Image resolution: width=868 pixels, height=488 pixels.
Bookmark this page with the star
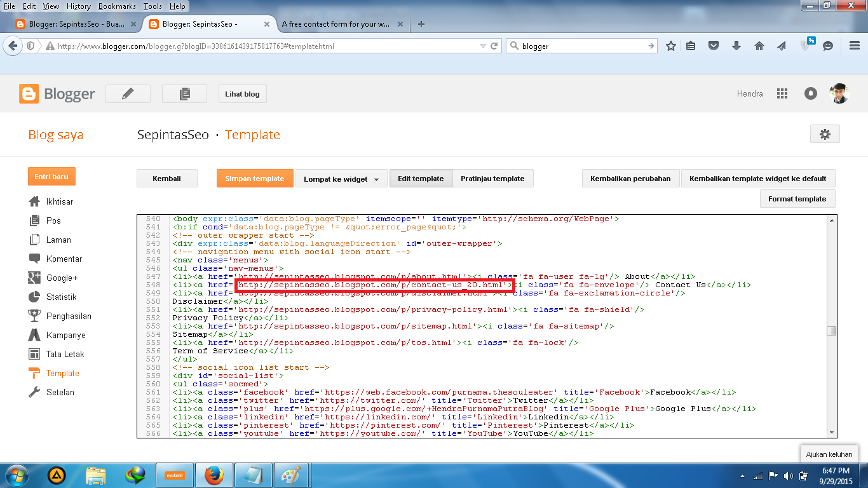pyautogui.click(x=671, y=46)
